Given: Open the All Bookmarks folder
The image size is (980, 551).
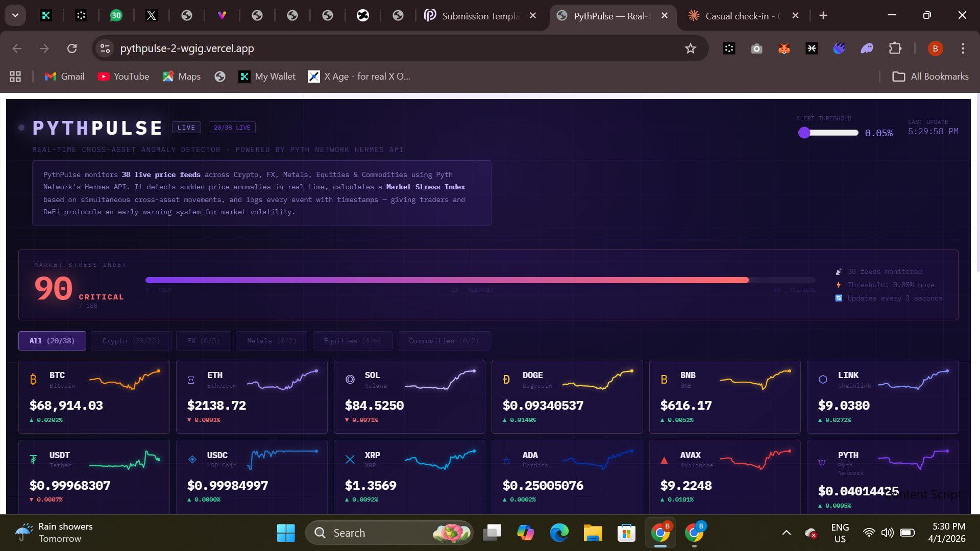Looking at the screenshot, I should [930, 77].
